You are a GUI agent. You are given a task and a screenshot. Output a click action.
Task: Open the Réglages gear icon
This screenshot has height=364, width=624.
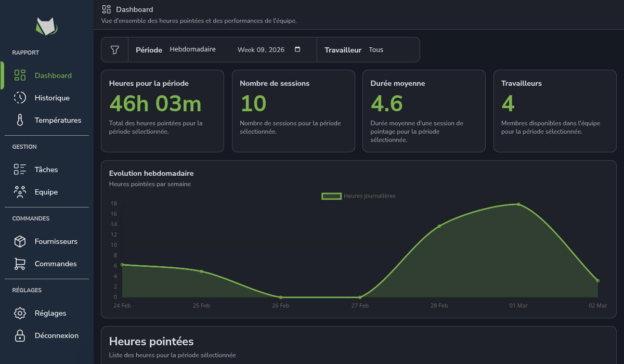(x=19, y=313)
